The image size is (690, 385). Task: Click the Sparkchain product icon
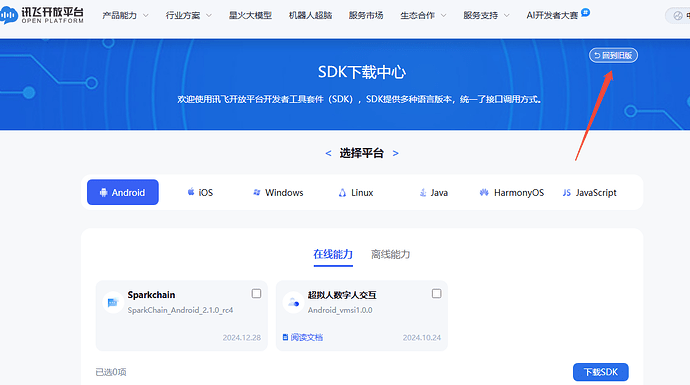pyautogui.click(x=113, y=302)
